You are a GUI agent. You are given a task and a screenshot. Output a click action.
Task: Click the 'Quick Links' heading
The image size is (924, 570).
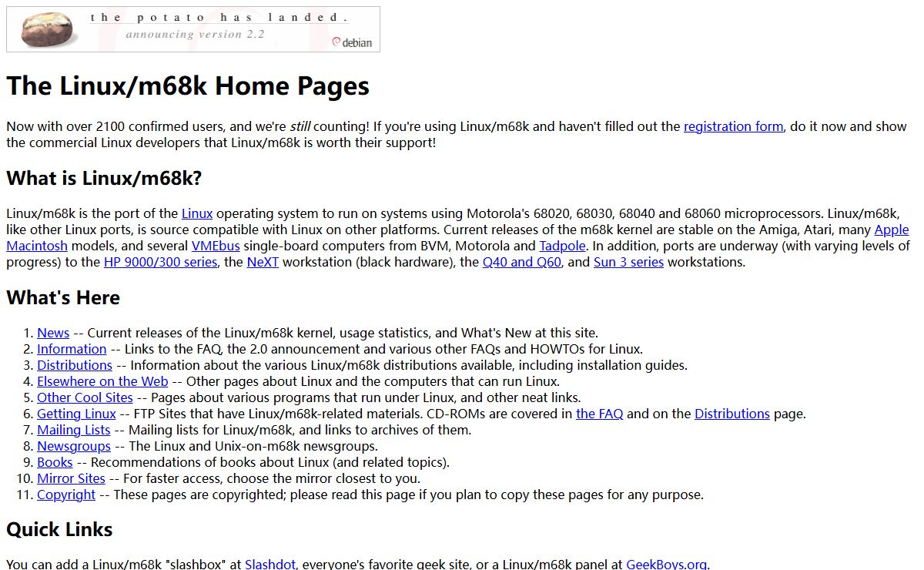[59, 529]
